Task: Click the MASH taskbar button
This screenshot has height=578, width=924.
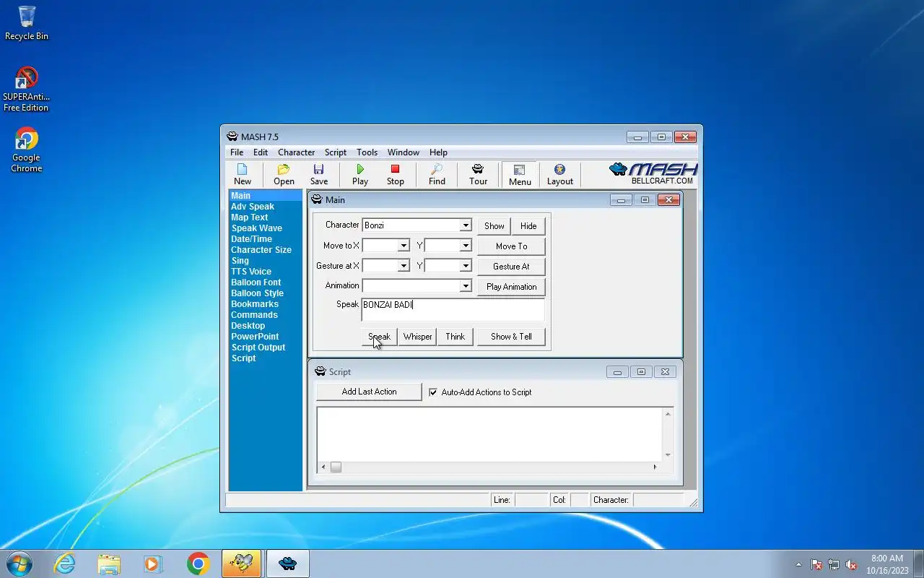Action: 288,564
